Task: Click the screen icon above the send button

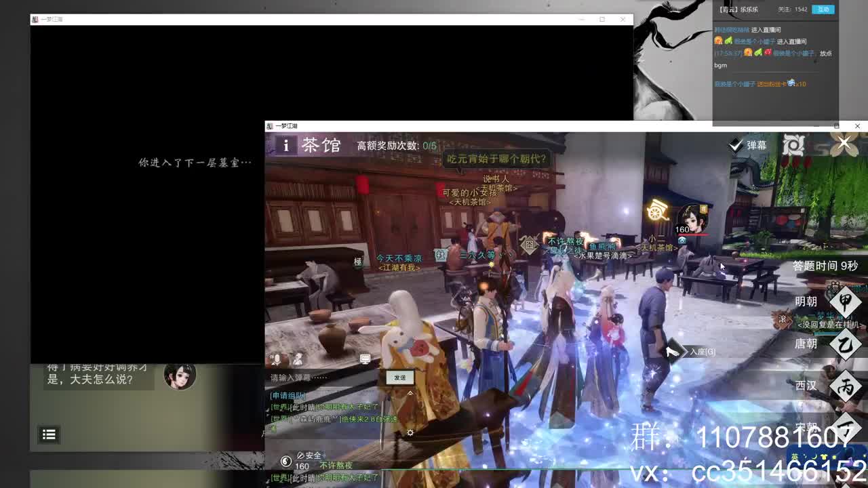Action: [x=366, y=359]
